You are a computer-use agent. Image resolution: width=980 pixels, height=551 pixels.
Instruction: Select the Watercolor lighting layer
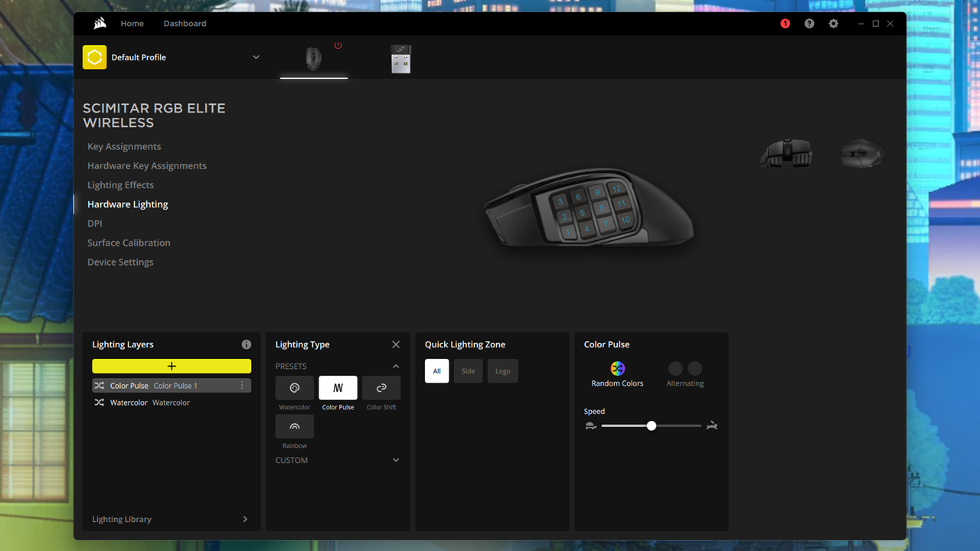pos(171,403)
